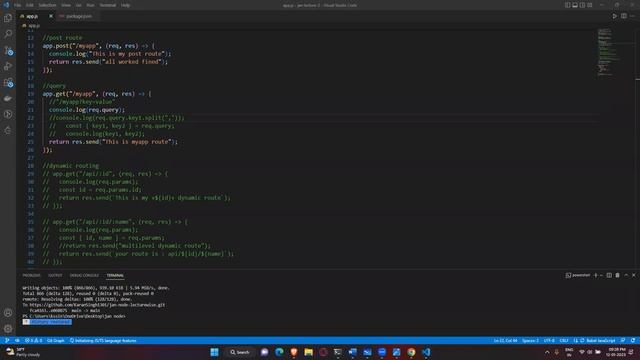Open the Manage gear menu
The image size is (640, 360).
[x=8, y=329]
